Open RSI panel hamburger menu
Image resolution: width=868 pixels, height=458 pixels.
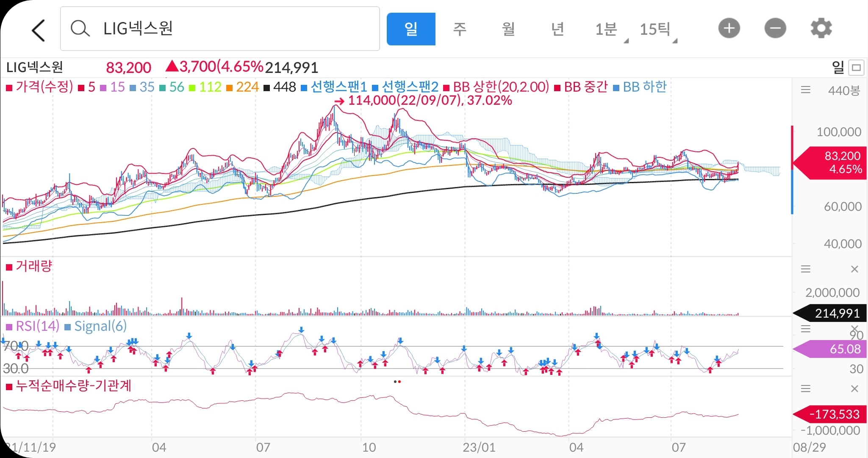806,329
